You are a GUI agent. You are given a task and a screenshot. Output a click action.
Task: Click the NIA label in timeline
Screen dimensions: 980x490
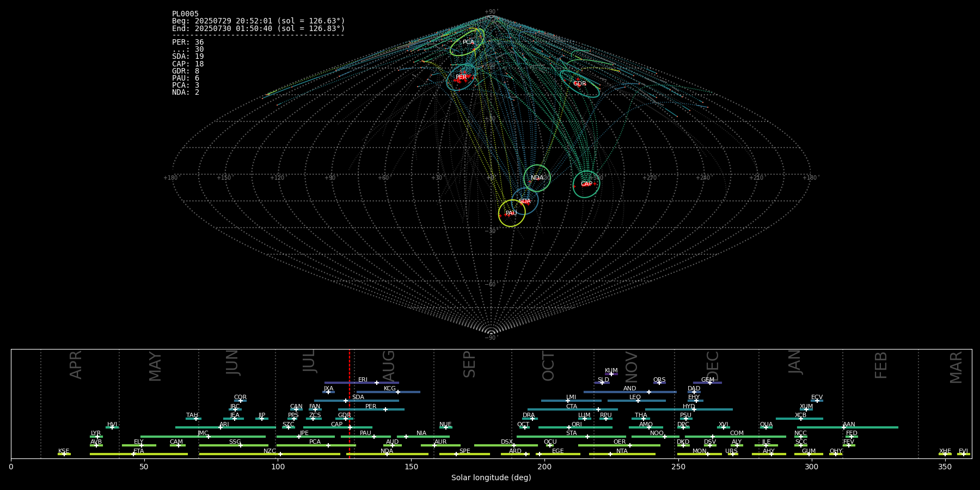tap(421, 433)
